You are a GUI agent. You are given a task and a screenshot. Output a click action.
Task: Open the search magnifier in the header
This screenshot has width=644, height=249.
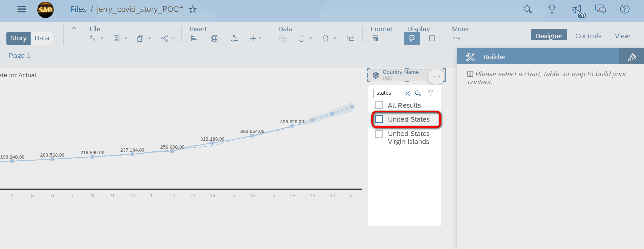click(x=528, y=9)
